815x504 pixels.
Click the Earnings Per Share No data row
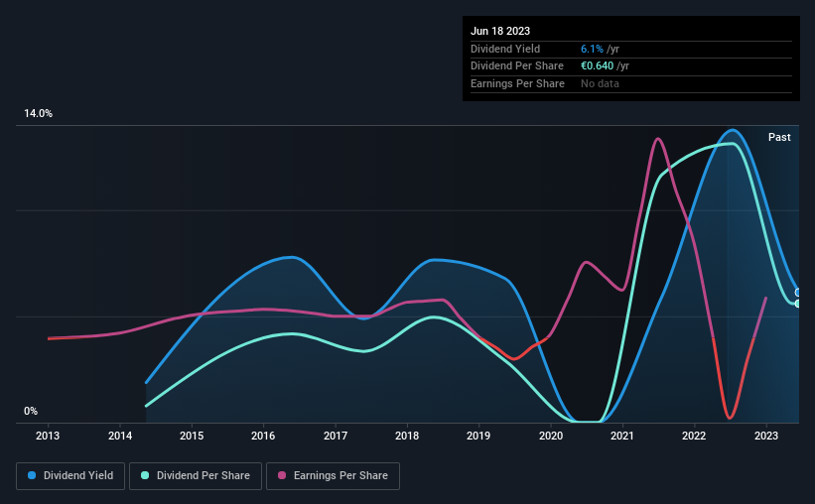[x=631, y=83]
